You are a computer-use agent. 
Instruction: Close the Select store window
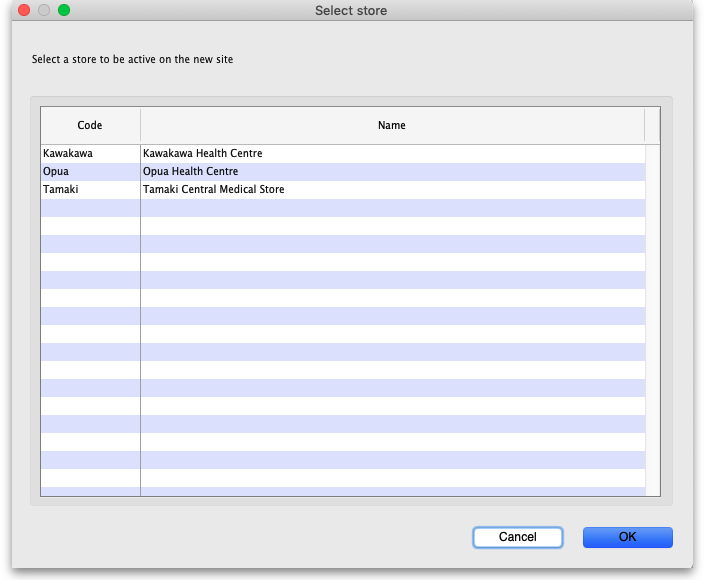tap(24, 10)
